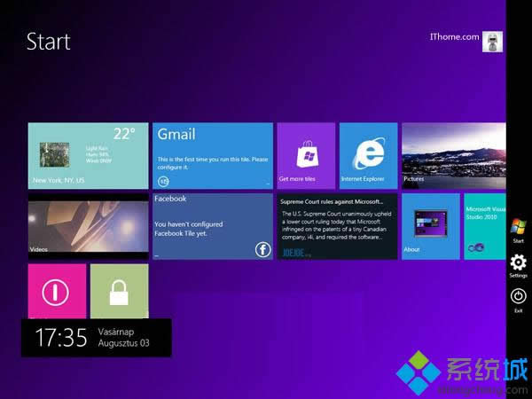
Task: Click the Gmail tile's circular mail icon
Action: [163, 182]
